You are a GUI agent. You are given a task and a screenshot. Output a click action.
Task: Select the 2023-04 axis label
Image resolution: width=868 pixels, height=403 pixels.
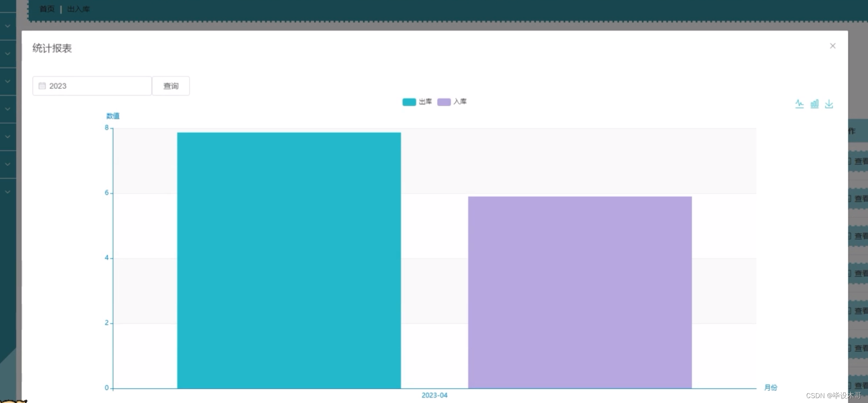coord(435,395)
